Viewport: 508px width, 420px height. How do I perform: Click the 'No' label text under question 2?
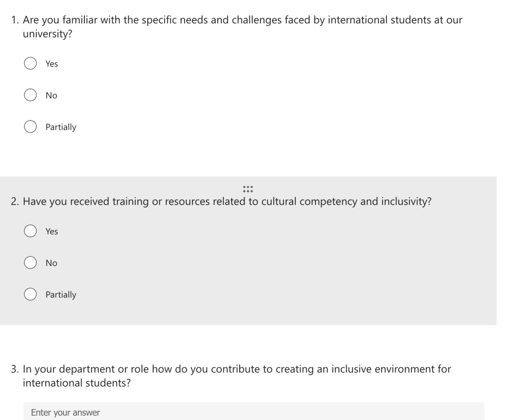click(52, 263)
